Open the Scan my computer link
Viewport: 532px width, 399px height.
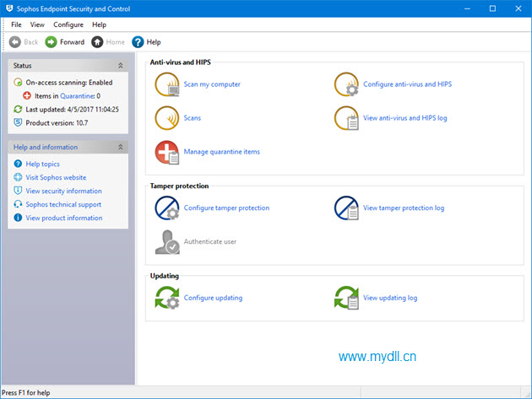[212, 84]
